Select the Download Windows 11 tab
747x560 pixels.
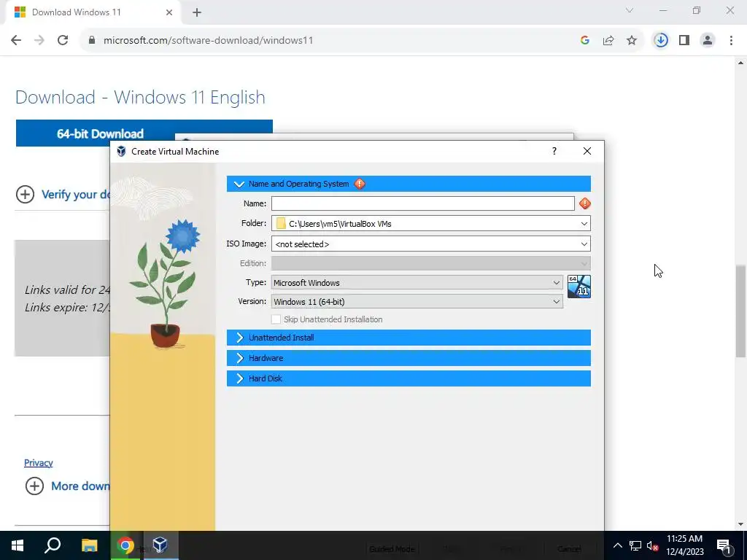point(93,12)
